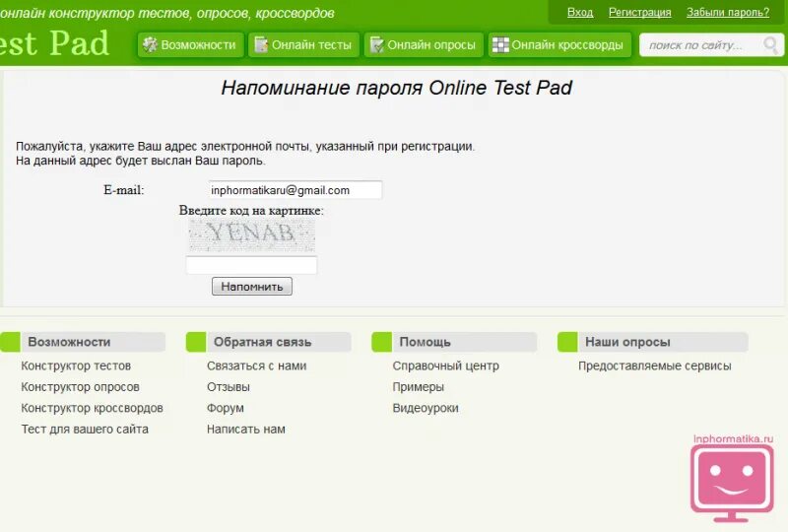
Task: Click the Напоминание пароля page title
Action: click(x=397, y=88)
